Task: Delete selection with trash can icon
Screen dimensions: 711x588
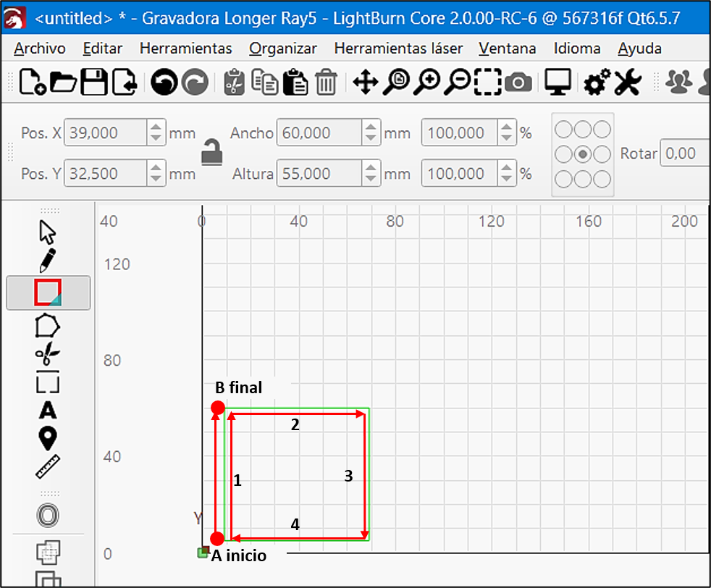Action: 326,82
